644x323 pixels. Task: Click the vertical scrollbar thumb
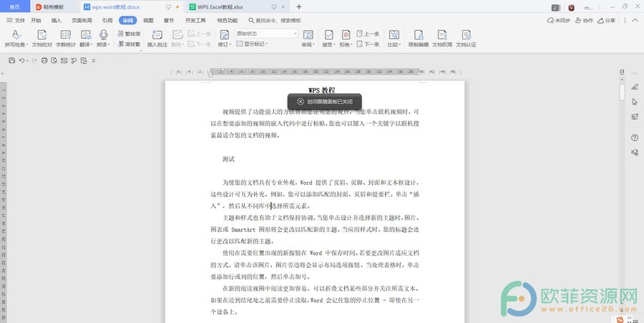coord(623,92)
